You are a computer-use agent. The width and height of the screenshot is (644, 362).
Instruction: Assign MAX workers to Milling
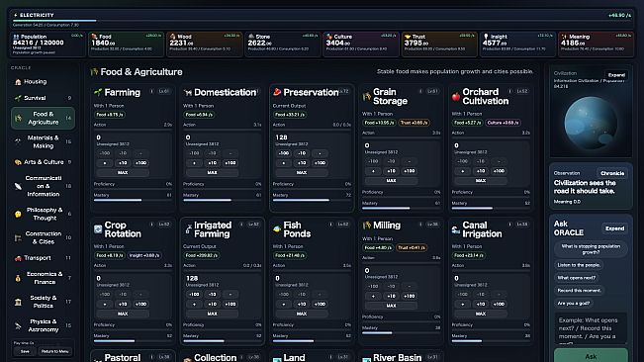391,306
